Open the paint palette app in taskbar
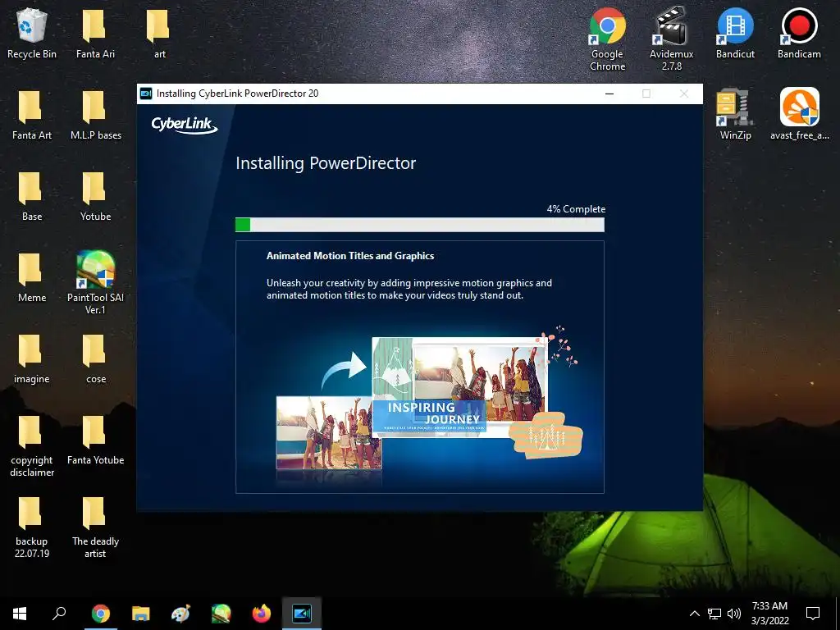The image size is (840, 630). click(180, 614)
